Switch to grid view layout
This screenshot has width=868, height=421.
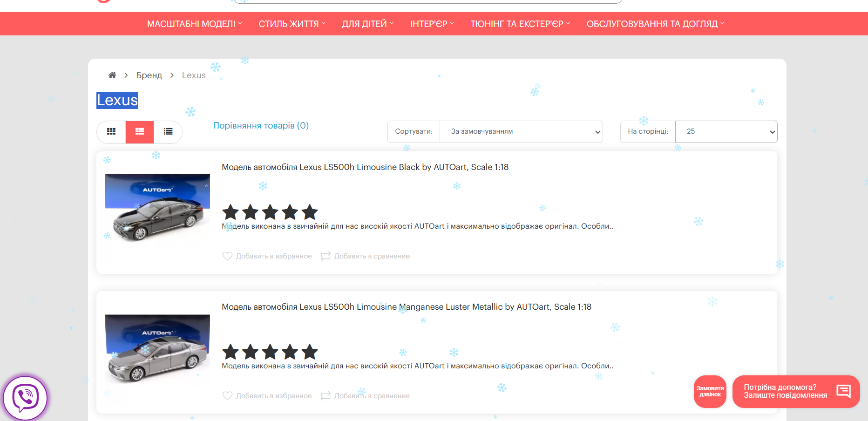(111, 132)
